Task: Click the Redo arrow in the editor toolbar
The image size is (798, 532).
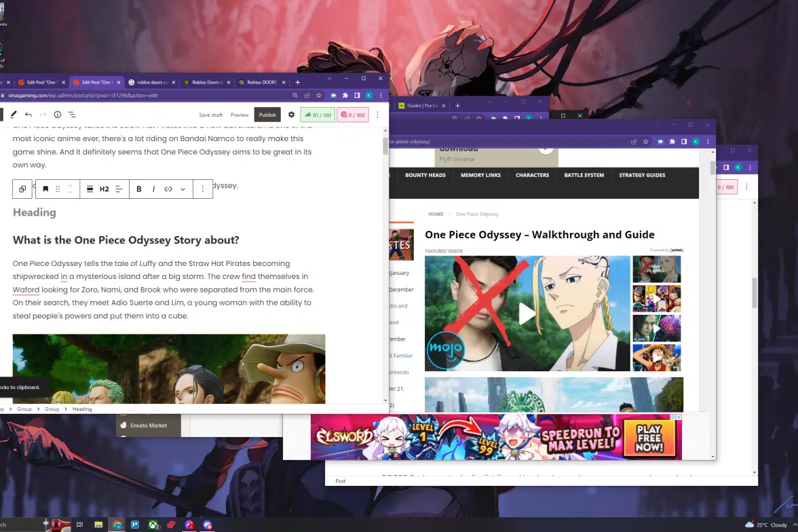Action: pyautogui.click(x=43, y=115)
